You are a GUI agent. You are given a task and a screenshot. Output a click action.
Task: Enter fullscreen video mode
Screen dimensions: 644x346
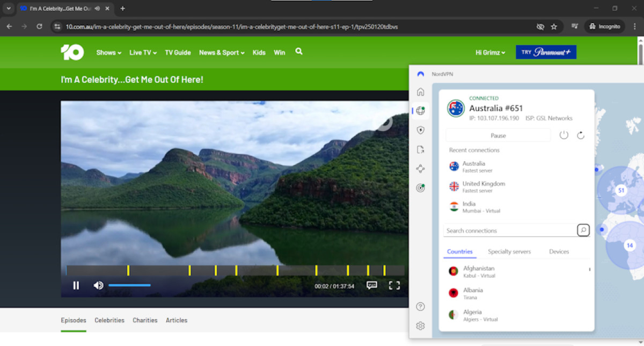click(394, 285)
